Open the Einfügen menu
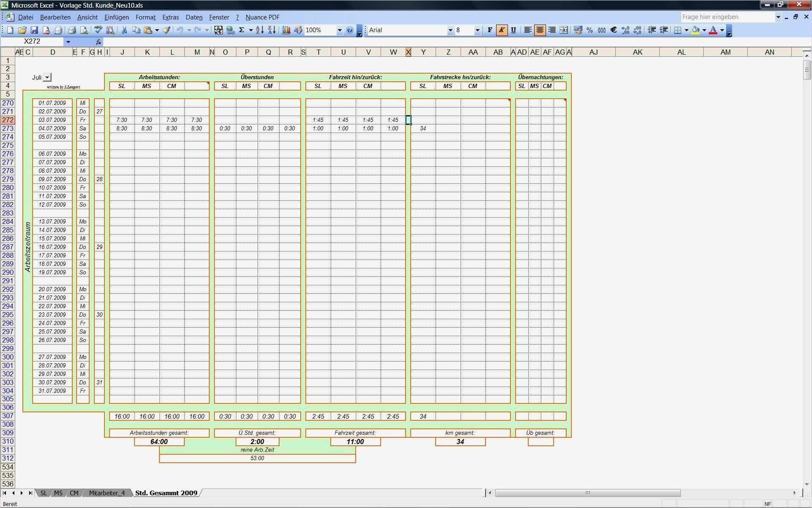812x508 pixels. click(116, 17)
